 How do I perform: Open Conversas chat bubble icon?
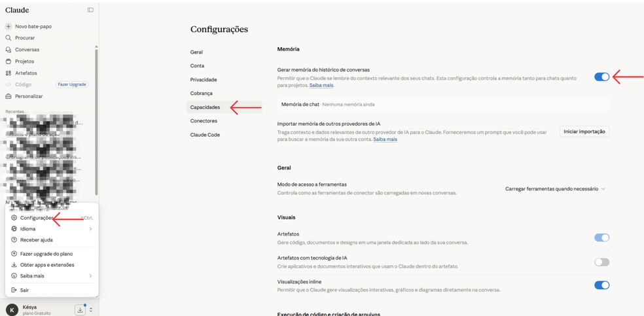click(x=9, y=50)
